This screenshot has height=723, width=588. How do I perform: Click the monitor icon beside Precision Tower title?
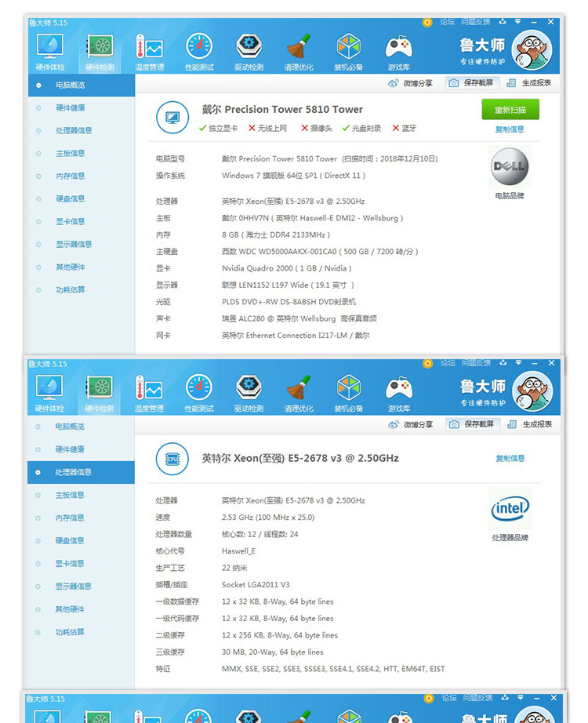click(x=172, y=117)
